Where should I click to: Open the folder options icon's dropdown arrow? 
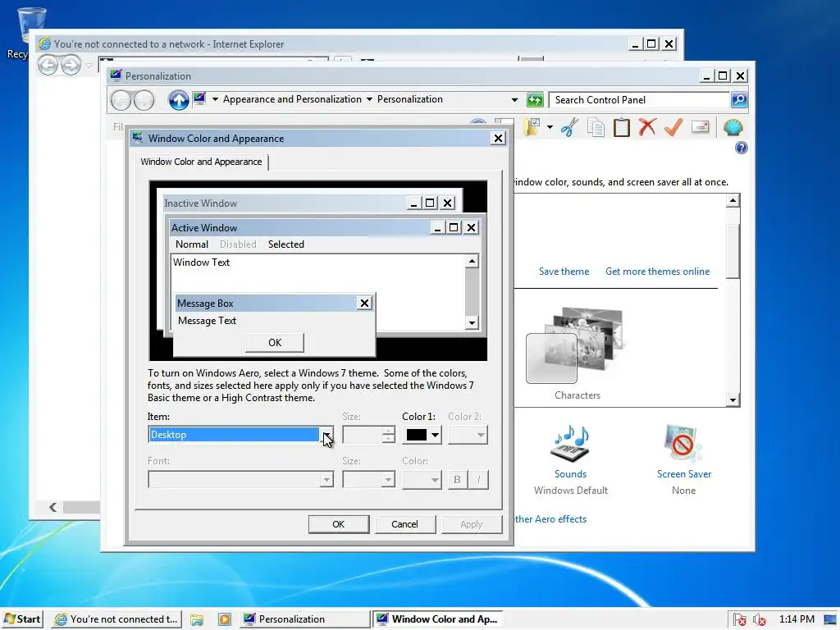click(550, 127)
